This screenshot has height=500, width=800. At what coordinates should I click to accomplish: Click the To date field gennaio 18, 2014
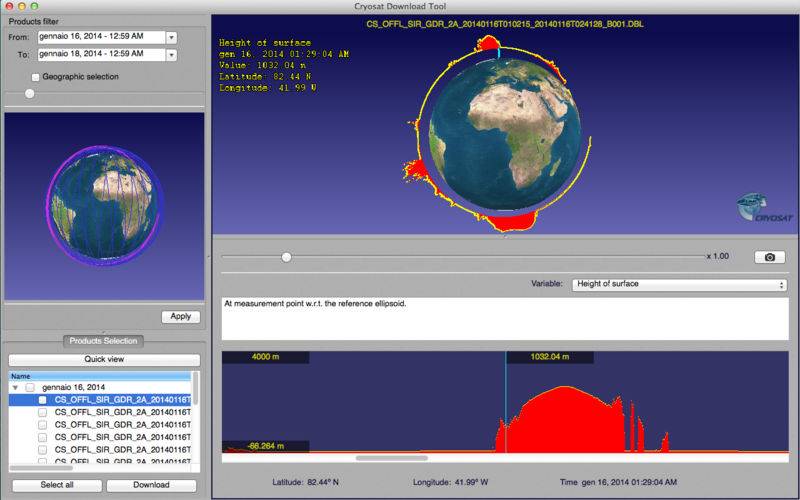[x=102, y=54]
